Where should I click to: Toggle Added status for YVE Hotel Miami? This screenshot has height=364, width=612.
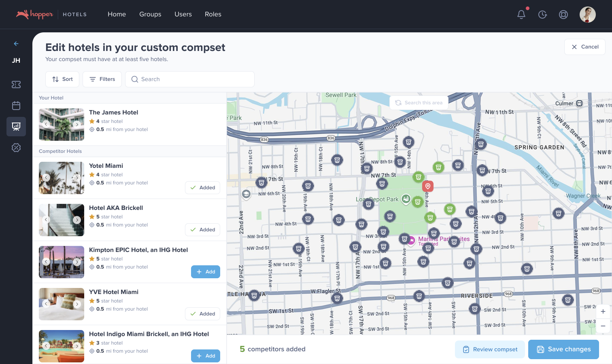[203, 314]
